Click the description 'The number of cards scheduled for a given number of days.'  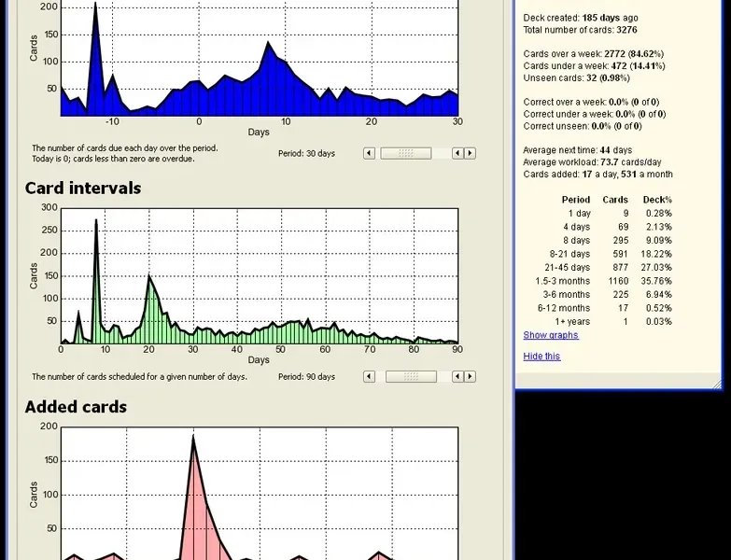[139, 376]
